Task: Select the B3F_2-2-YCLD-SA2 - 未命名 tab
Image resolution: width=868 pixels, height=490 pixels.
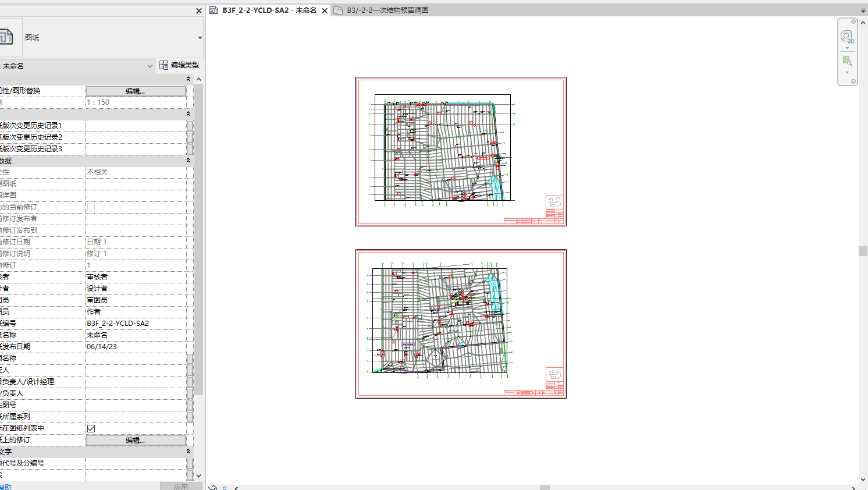Action: (x=269, y=10)
